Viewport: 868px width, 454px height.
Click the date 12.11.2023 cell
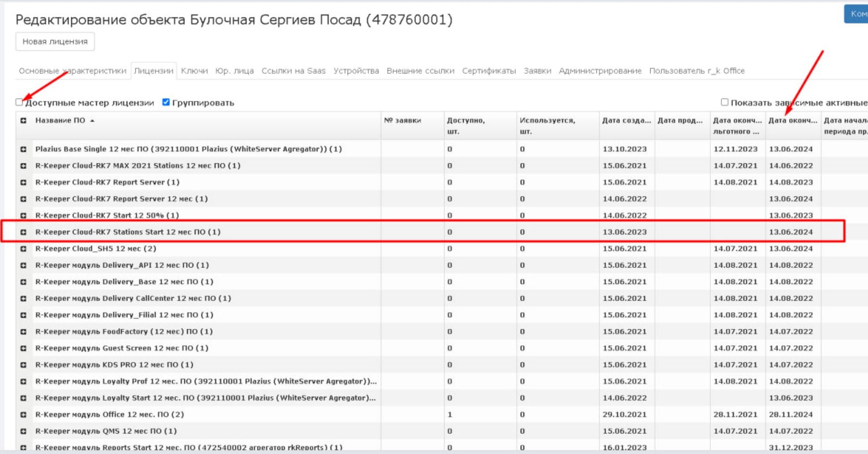tap(736, 149)
